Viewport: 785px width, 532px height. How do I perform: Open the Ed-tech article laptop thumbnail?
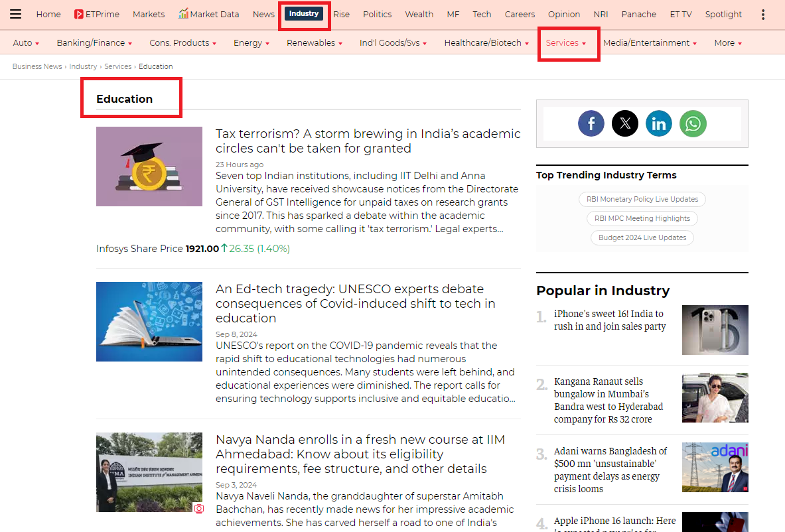pos(149,322)
